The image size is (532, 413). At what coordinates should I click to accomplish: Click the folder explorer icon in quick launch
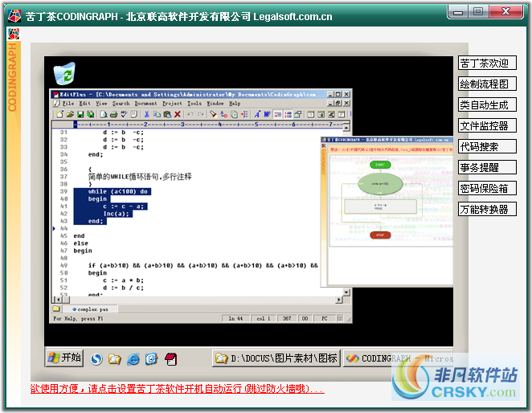(x=115, y=358)
